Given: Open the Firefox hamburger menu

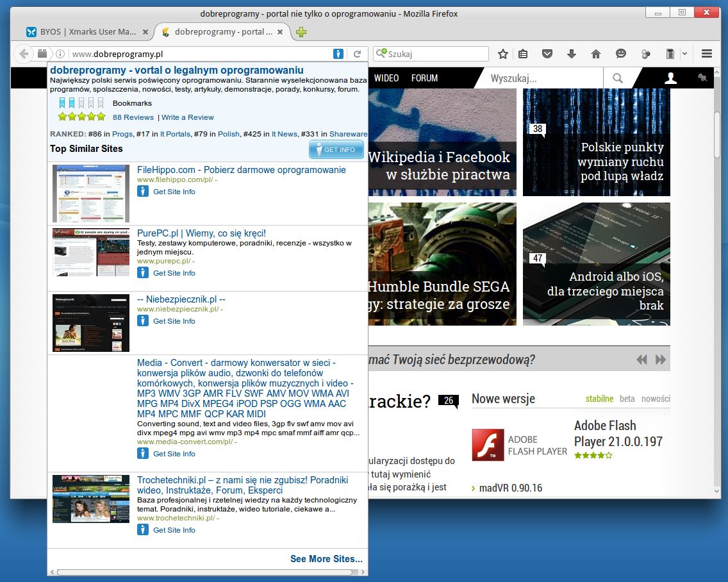Looking at the screenshot, I should click(707, 54).
